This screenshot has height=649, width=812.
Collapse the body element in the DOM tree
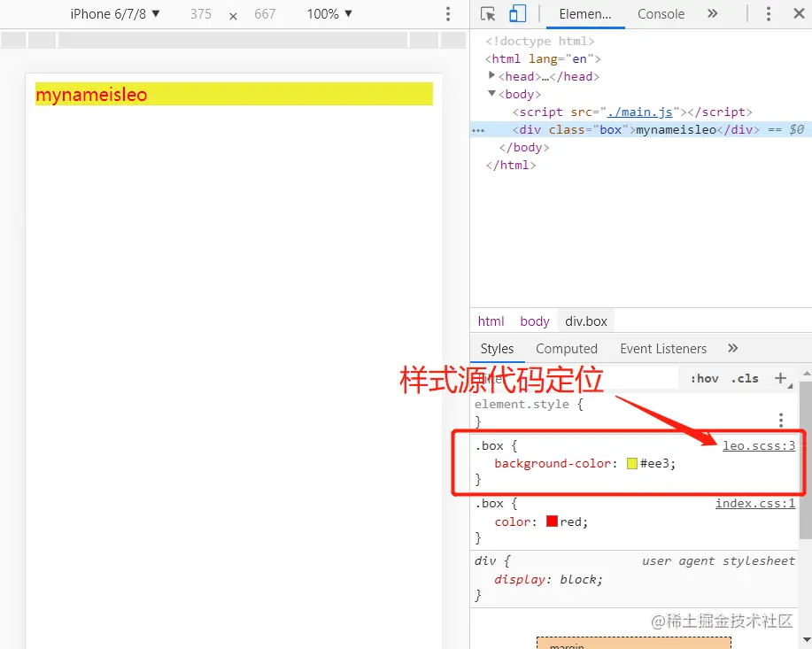tap(492, 94)
